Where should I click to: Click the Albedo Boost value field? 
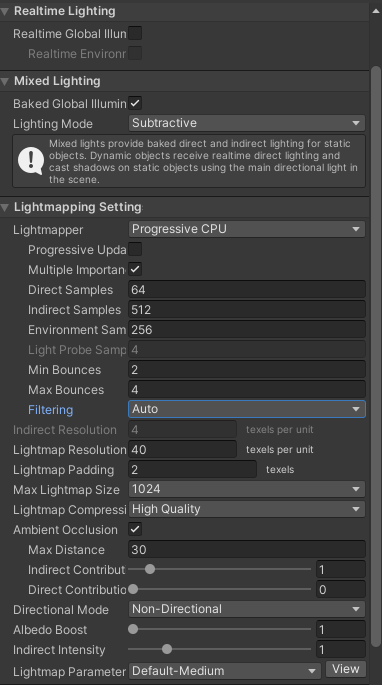(341, 630)
